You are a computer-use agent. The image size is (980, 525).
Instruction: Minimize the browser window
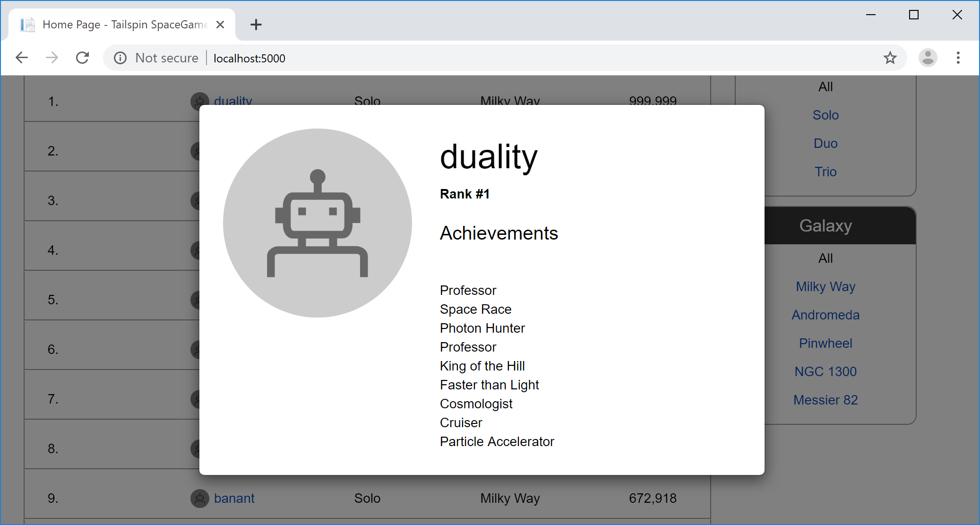(x=871, y=15)
